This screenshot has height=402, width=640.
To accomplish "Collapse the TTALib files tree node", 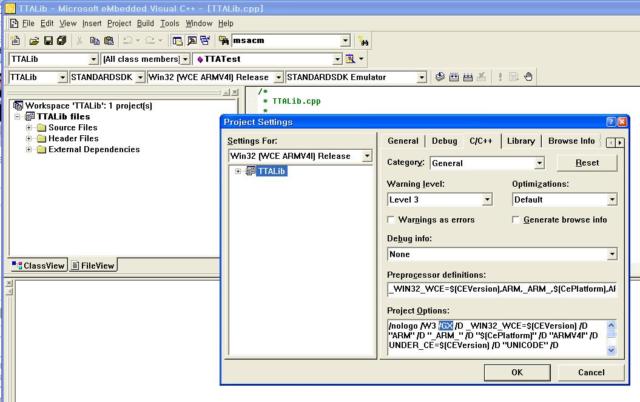I will pos(18,117).
